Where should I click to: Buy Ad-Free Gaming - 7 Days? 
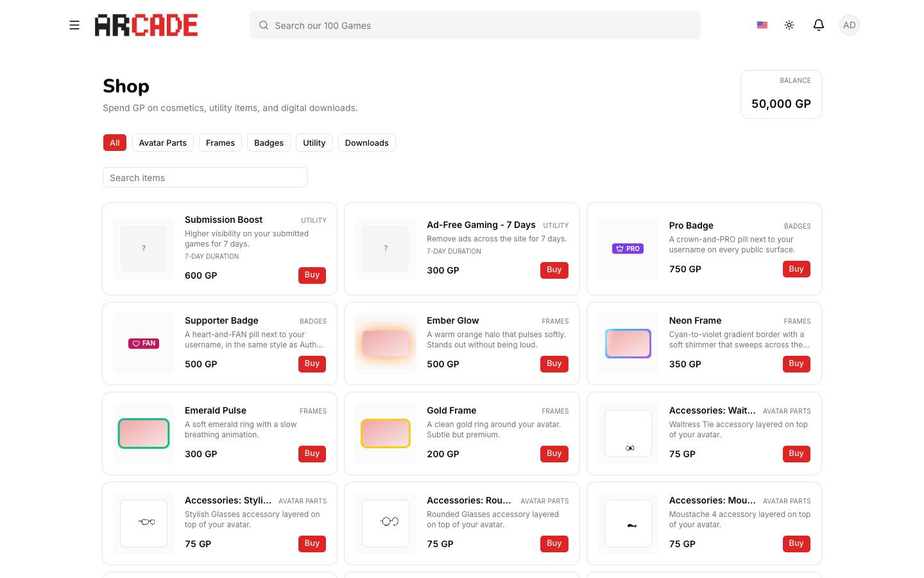coord(554,270)
